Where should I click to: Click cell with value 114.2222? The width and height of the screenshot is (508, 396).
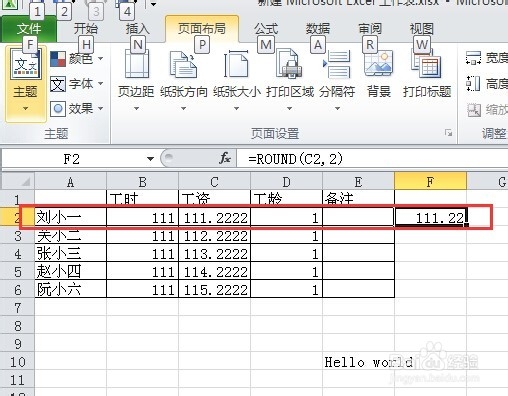coord(214,272)
